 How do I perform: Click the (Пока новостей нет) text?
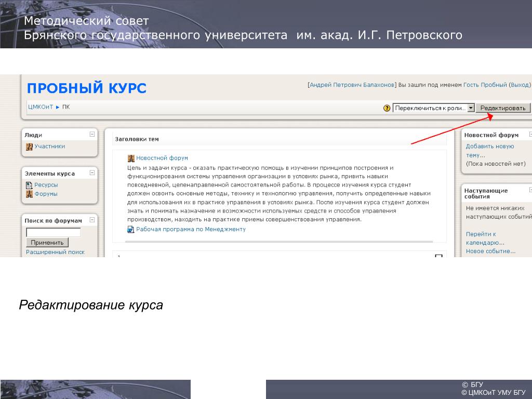[x=496, y=164]
